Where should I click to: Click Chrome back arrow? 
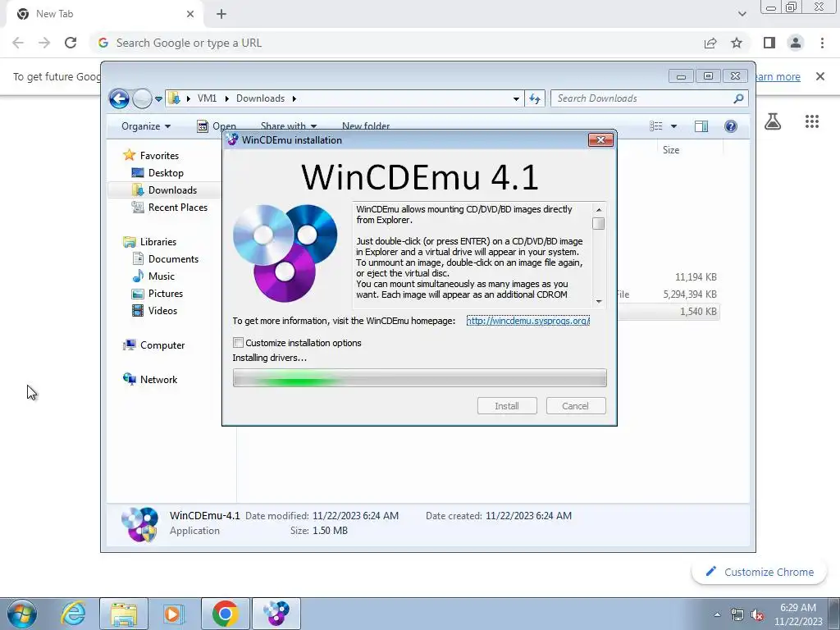pos(18,43)
